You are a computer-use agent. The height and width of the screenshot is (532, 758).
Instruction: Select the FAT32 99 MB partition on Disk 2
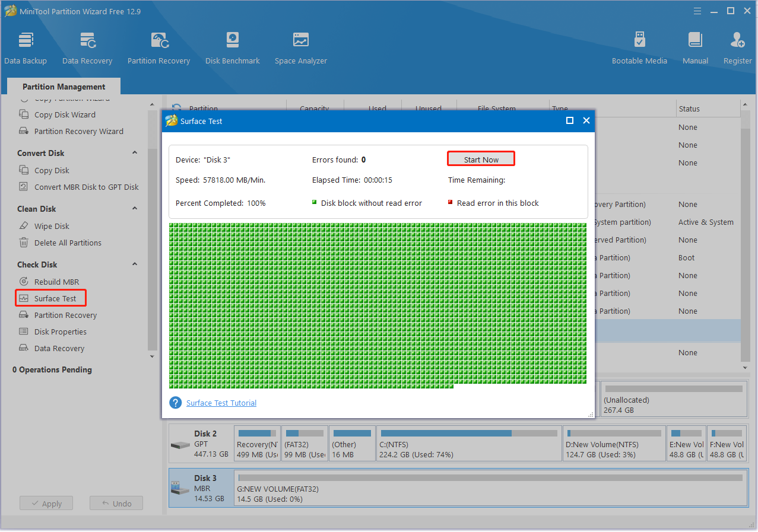pos(305,444)
